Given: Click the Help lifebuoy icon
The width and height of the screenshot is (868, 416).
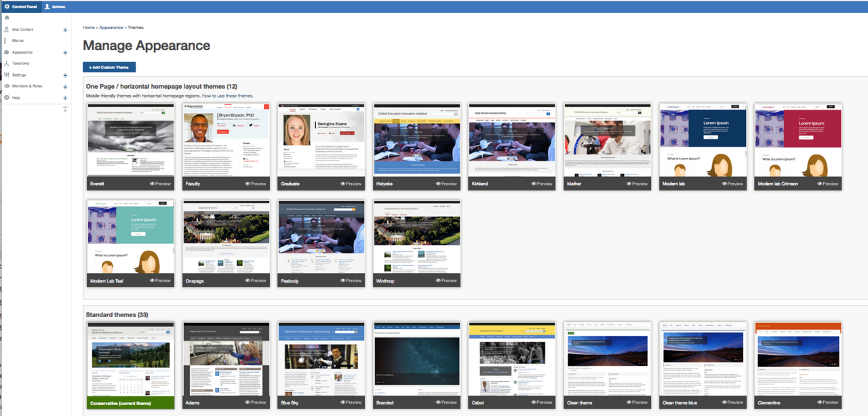Looking at the screenshot, I should (x=6, y=98).
